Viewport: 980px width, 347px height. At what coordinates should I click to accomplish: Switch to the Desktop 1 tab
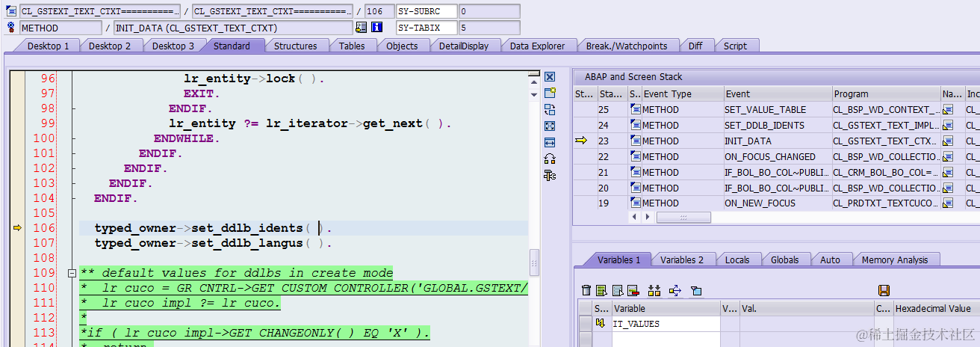click(x=48, y=46)
